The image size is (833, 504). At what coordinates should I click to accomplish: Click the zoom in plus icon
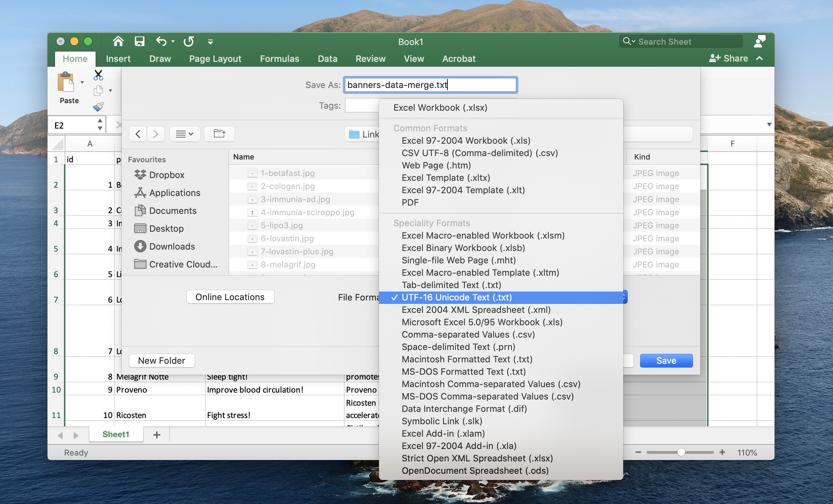(x=722, y=452)
